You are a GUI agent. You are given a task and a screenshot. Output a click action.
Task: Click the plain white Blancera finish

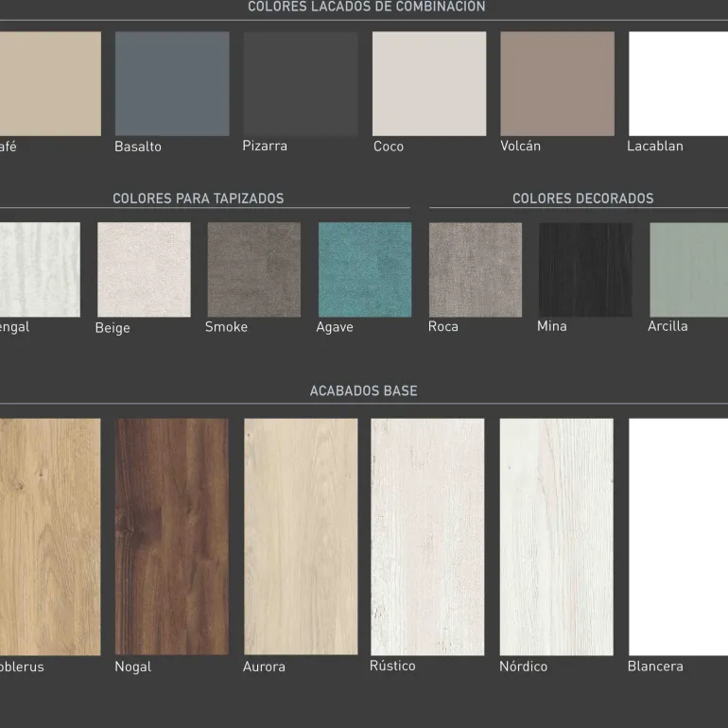pos(678,536)
